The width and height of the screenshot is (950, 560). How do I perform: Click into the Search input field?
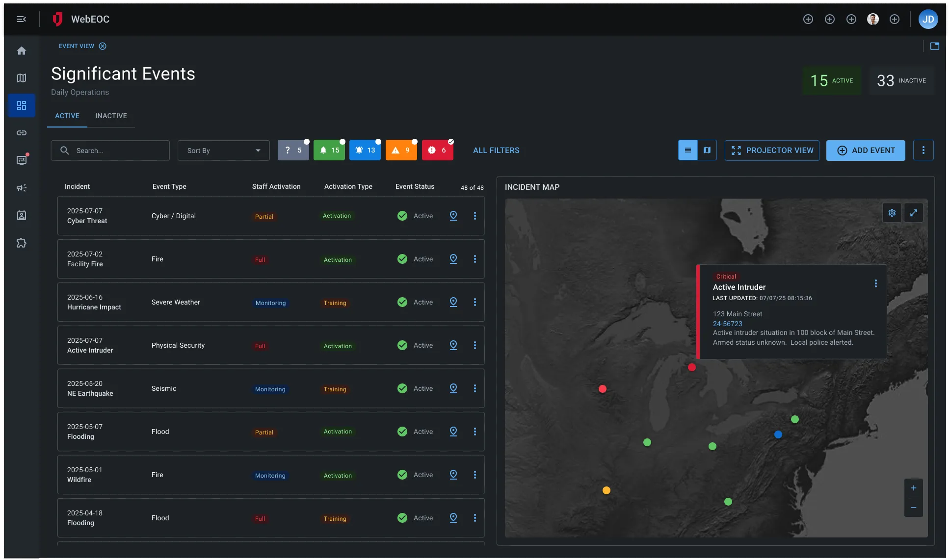[x=118, y=151]
